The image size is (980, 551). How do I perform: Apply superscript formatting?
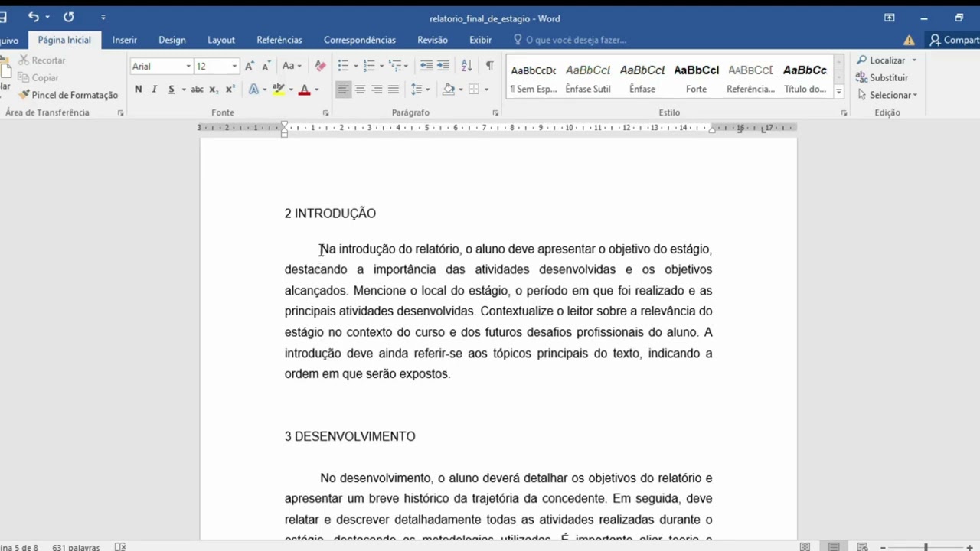point(230,90)
